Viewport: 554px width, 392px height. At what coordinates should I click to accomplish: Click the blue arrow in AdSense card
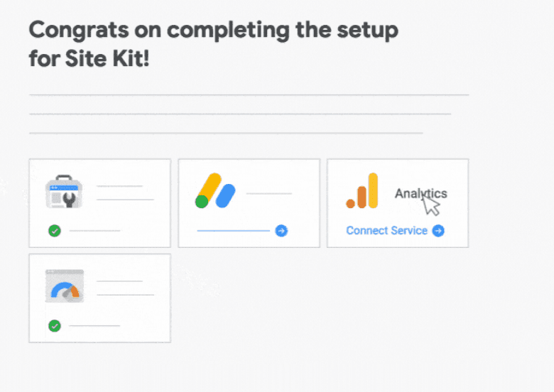pos(281,231)
